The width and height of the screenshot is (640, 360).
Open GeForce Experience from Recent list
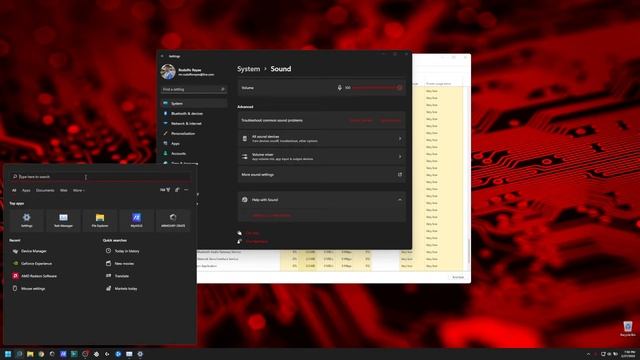(32, 264)
